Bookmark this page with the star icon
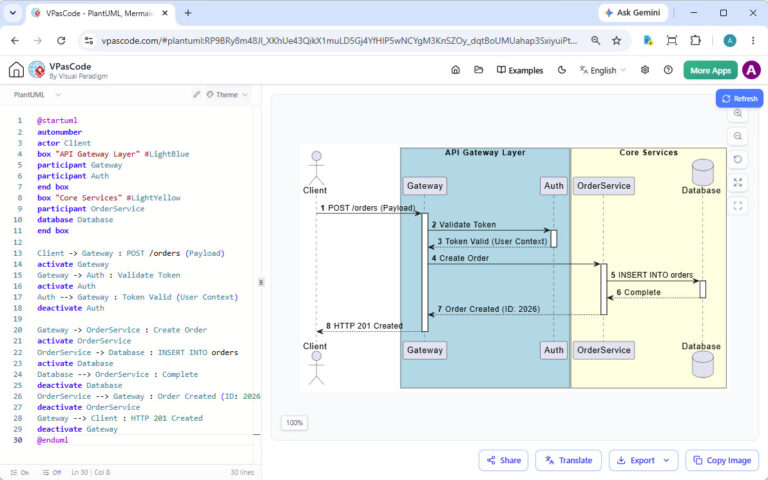 (617, 41)
